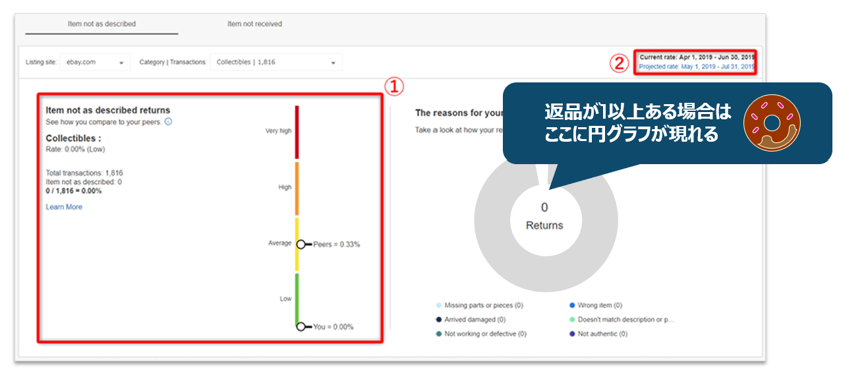Select the Collectibles : subheading
The height and width of the screenshot is (381, 868).
click(73, 139)
